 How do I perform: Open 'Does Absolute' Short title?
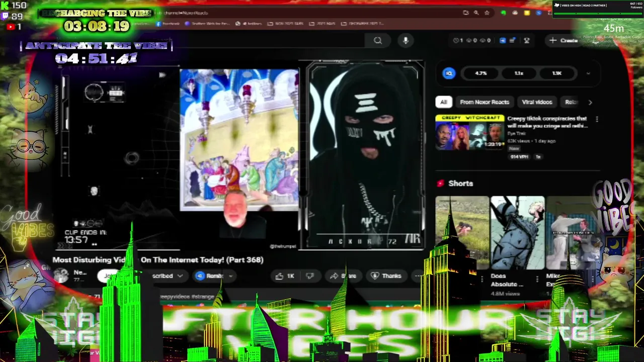507,280
